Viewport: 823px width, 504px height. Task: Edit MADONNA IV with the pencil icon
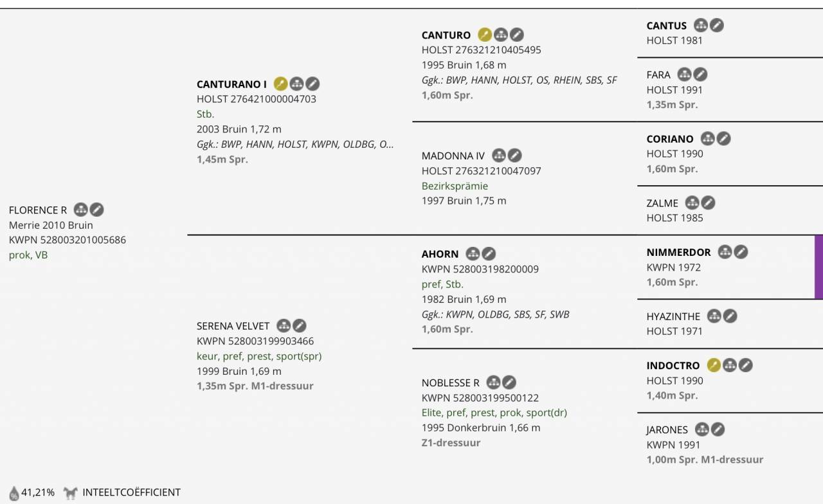point(515,156)
